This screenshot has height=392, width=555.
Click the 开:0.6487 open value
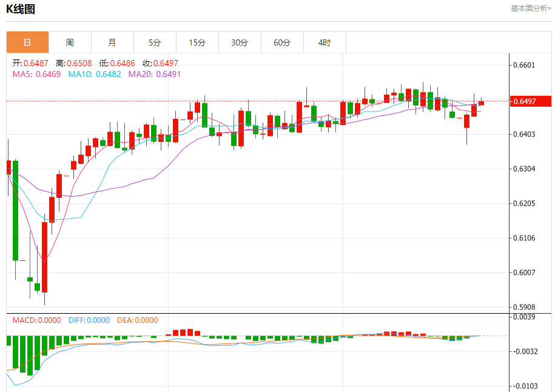(x=30, y=63)
